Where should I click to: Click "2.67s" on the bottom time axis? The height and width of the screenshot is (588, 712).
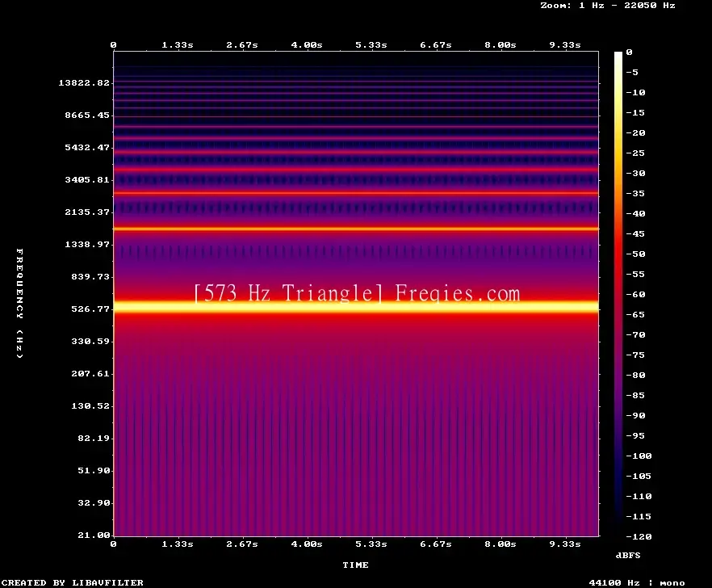(x=242, y=544)
